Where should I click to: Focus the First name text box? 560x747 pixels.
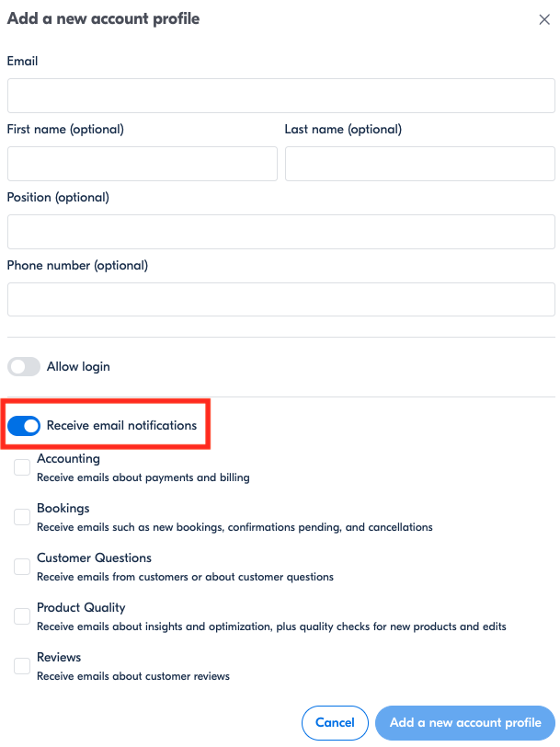pos(142,164)
